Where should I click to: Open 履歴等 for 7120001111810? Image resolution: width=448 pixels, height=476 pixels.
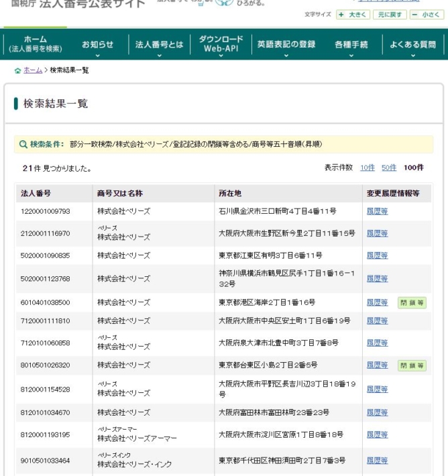[377, 321]
